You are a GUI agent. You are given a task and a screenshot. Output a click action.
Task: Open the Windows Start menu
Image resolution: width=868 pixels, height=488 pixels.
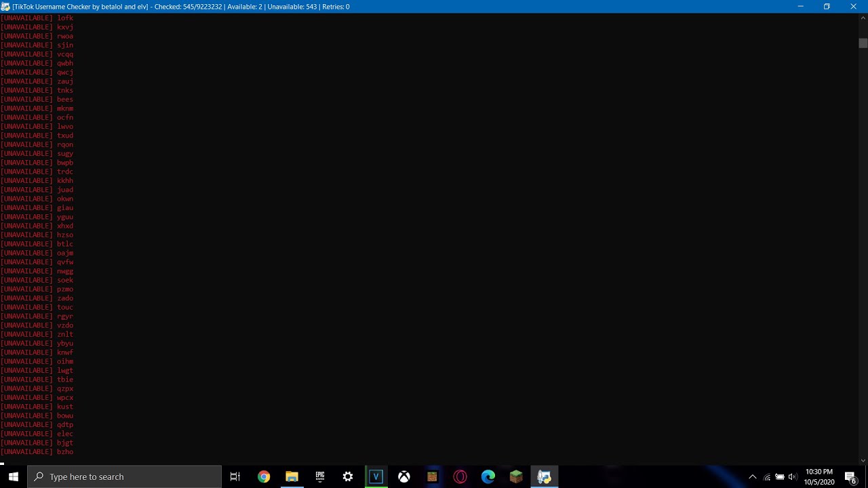[x=14, y=476]
